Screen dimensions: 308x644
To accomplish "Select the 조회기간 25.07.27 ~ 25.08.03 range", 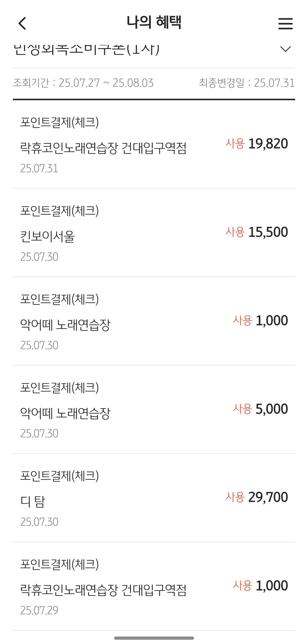I will tap(83, 83).
